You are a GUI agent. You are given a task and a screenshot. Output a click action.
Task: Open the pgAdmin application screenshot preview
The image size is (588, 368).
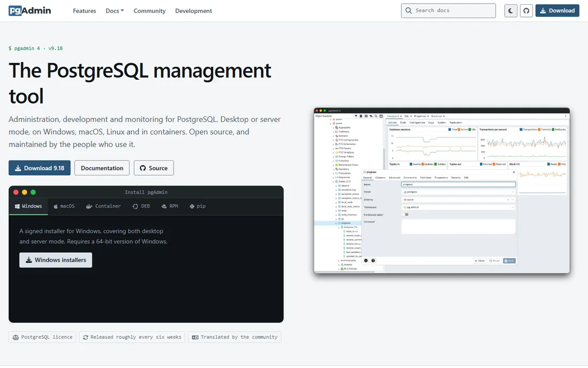(x=442, y=190)
